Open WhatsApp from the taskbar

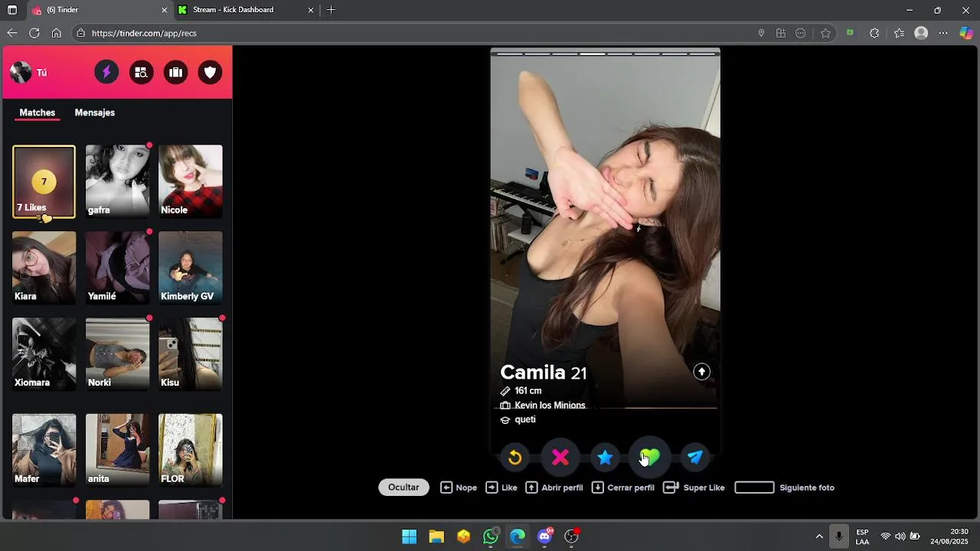tap(491, 536)
